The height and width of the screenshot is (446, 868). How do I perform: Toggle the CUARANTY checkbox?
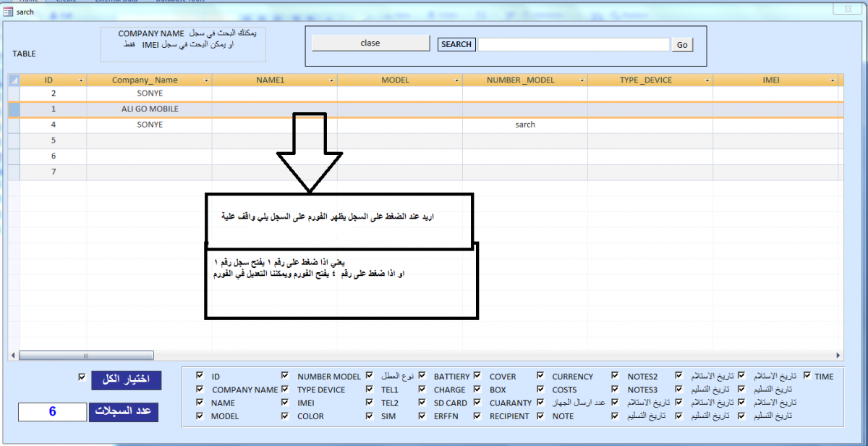[x=478, y=403]
